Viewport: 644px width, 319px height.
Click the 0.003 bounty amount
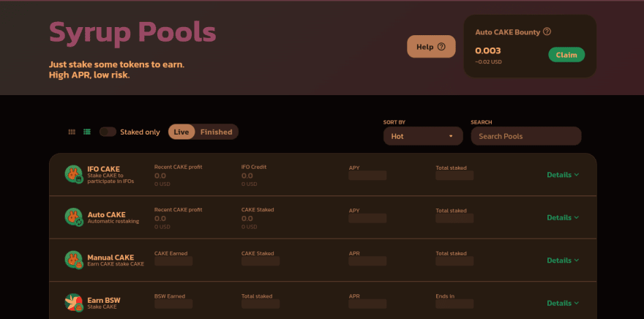click(x=488, y=51)
